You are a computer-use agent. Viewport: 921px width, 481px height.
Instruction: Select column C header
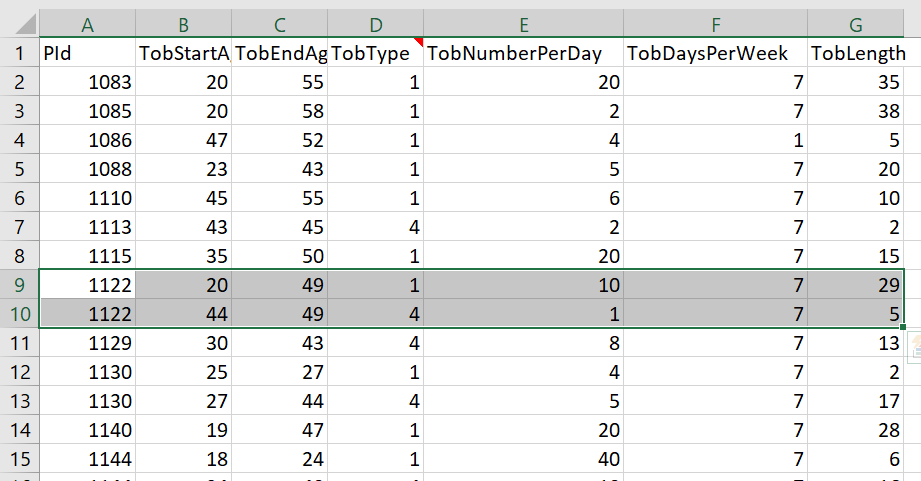(x=280, y=23)
